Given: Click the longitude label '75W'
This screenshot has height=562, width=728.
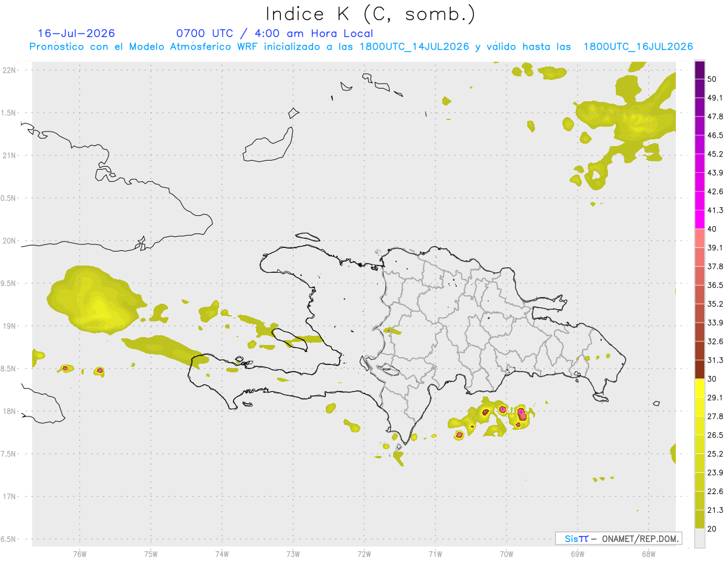Looking at the screenshot, I should [151, 554].
